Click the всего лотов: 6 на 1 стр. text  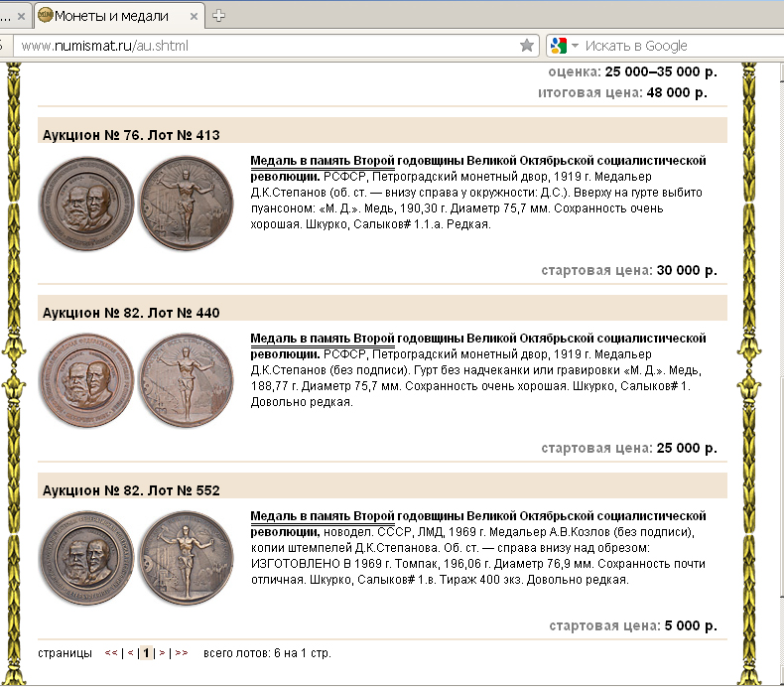(267, 653)
